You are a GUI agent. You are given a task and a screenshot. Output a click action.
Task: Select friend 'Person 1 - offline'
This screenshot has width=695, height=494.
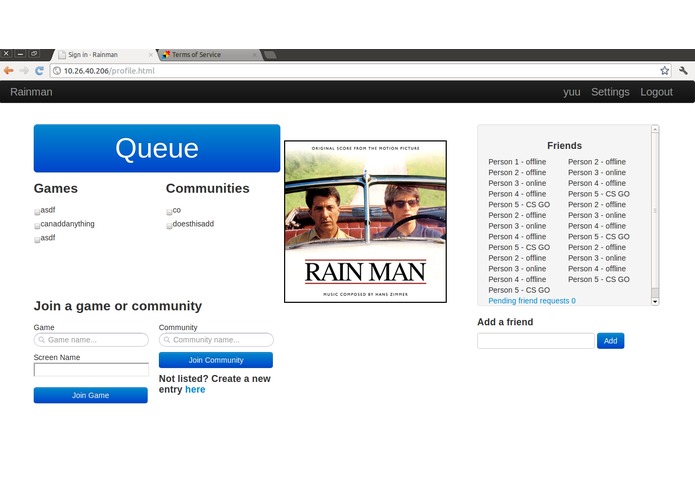point(517,162)
